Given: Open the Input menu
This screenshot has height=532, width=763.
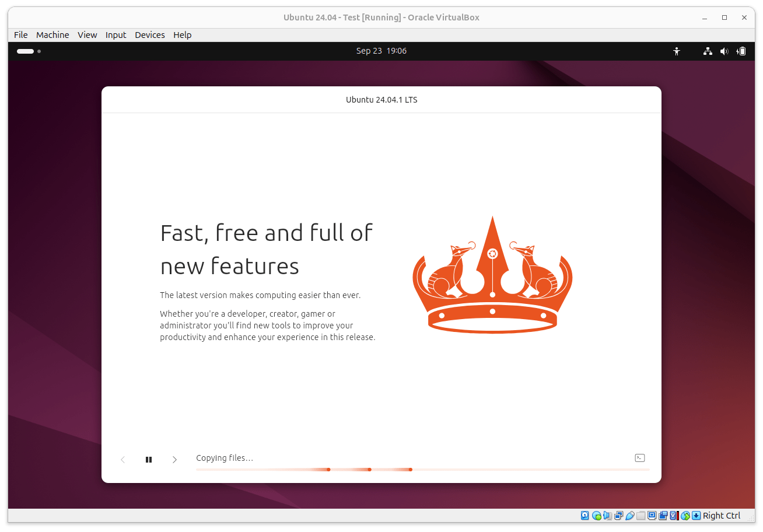Looking at the screenshot, I should click(116, 35).
